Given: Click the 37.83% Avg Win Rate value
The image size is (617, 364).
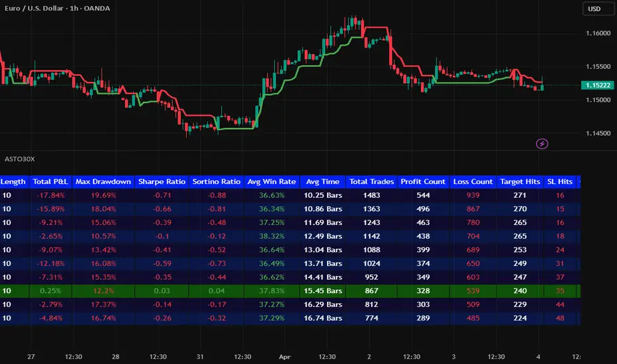Looking at the screenshot, I should [271, 291].
